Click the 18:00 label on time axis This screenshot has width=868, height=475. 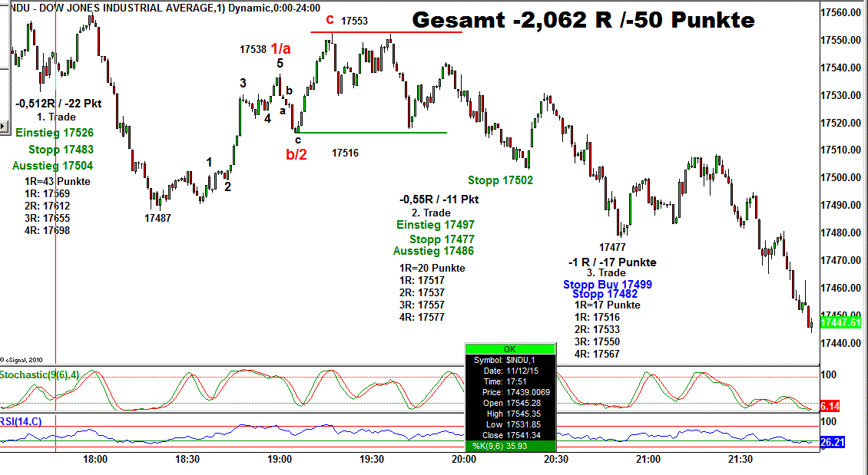(95, 459)
